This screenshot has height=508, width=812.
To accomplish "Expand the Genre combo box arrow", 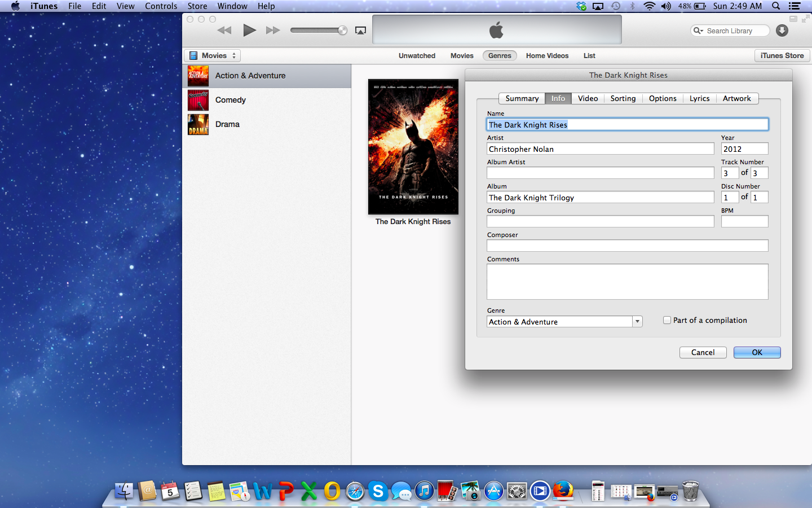I will [637, 322].
